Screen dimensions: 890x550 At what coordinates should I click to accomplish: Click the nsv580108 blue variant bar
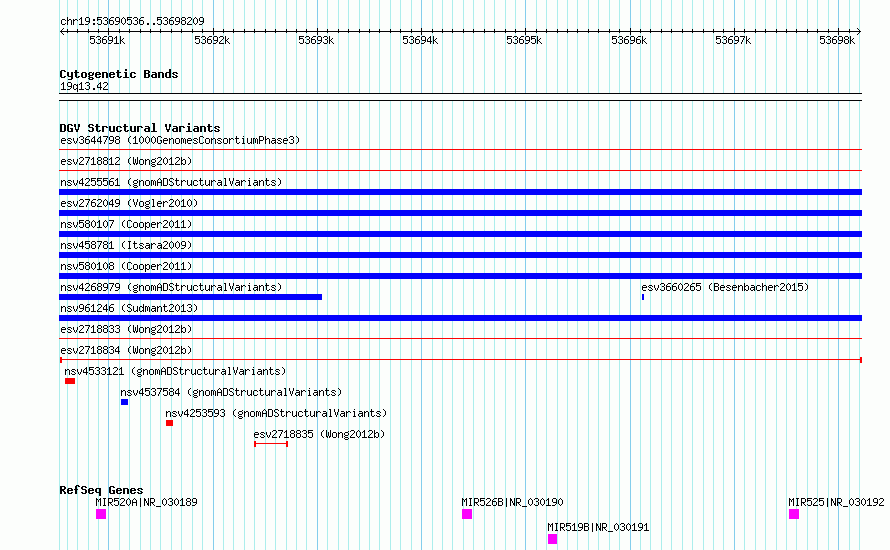pyautogui.click(x=460, y=276)
